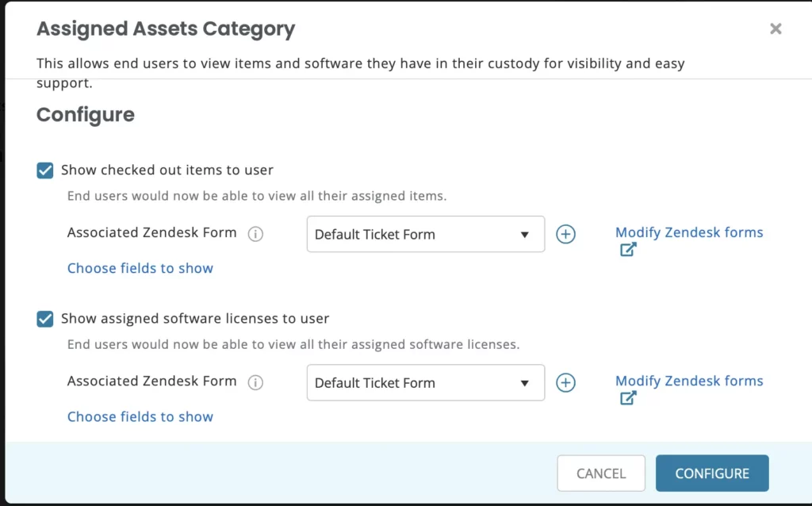The image size is (812, 506).
Task: Click the plus icon next to the first form dropdown
Action: click(x=565, y=234)
